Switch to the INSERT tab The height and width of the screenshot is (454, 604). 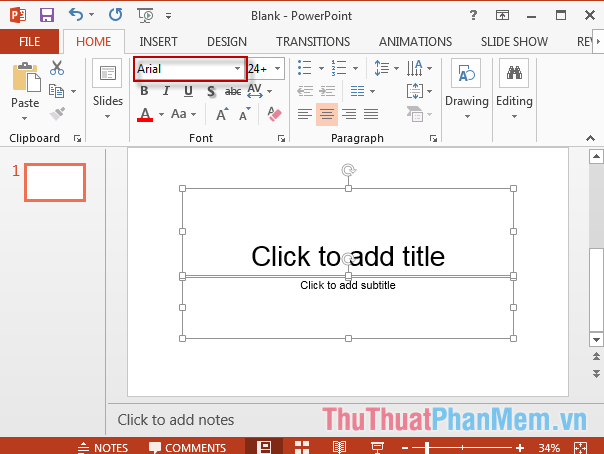(x=158, y=42)
